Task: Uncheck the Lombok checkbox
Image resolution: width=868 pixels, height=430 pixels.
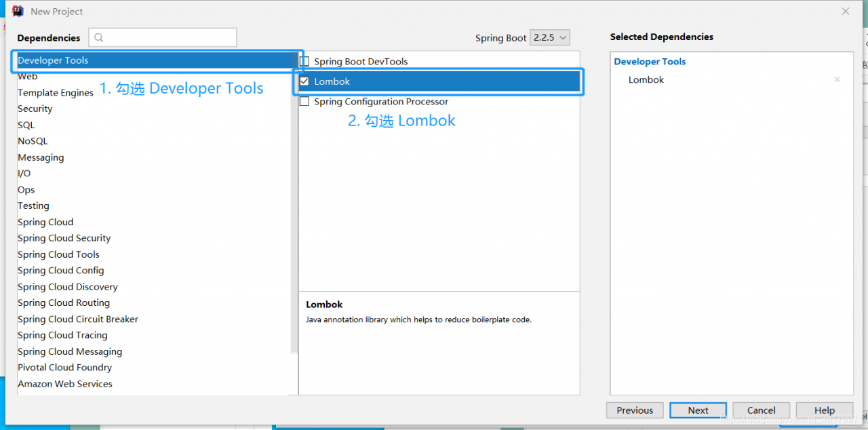Action: [x=304, y=81]
